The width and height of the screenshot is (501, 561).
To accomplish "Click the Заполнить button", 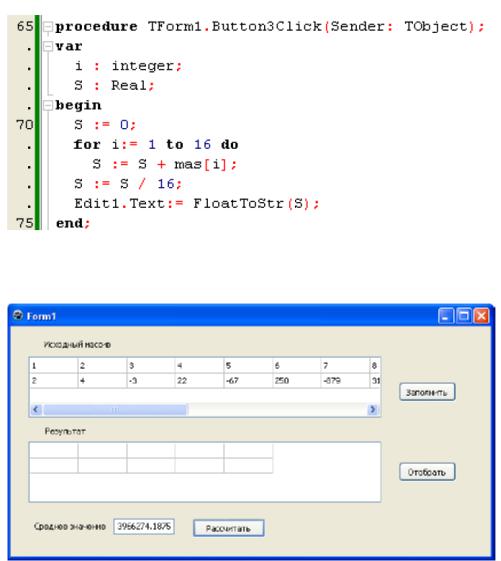I will tap(427, 392).
